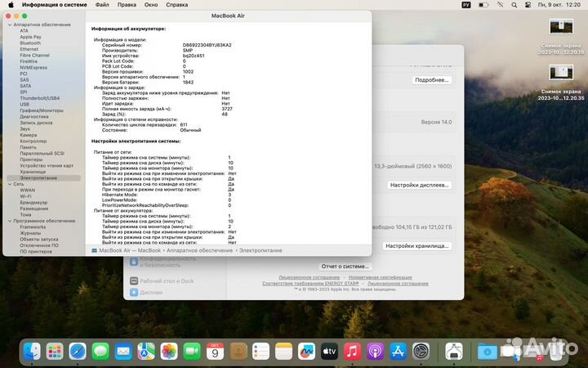Open desktop screenshot file ending 12.20.19
This screenshot has width=588, height=368.
tap(561, 37)
